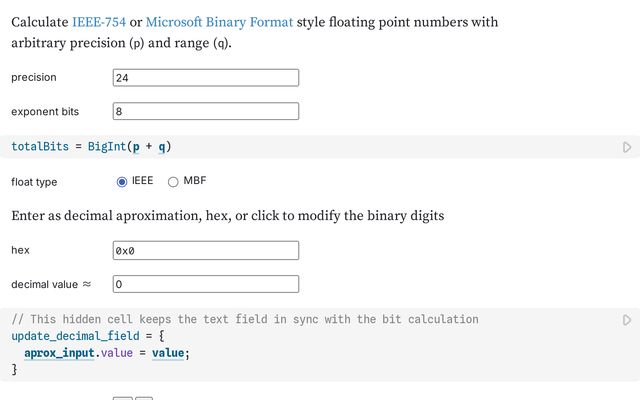
Task: Open the IEEE-754 link
Action: click(98, 21)
